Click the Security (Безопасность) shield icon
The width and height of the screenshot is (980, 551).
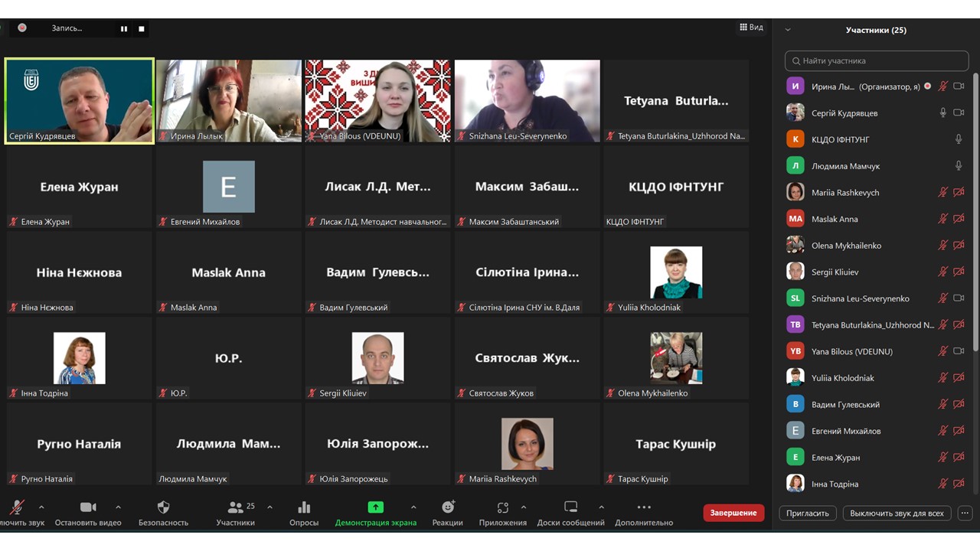(163, 507)
